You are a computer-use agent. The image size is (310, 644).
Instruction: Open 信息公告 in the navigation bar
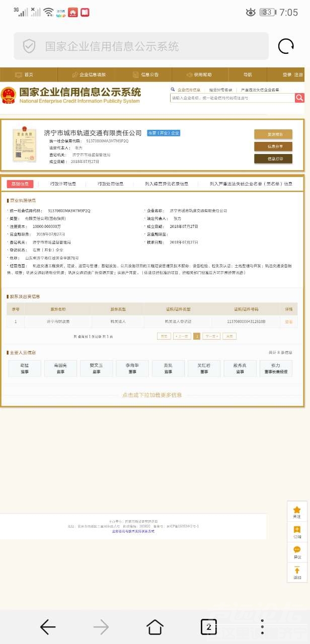pos(146,74)
